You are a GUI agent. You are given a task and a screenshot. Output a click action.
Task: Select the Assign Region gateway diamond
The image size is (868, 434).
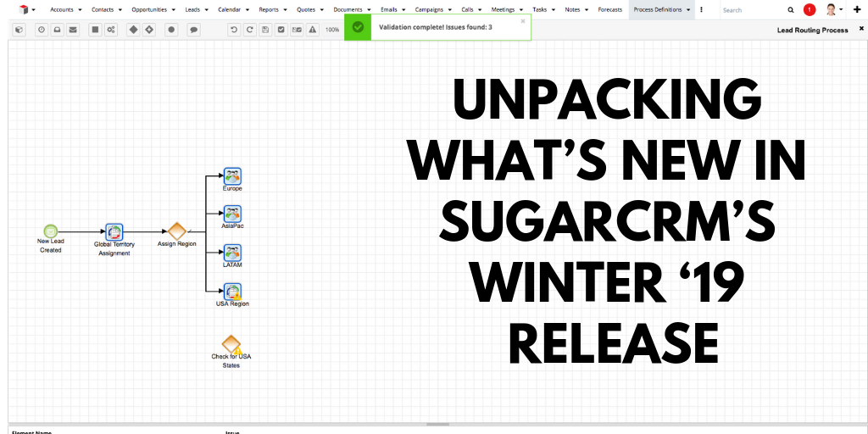tap(176, 231)
